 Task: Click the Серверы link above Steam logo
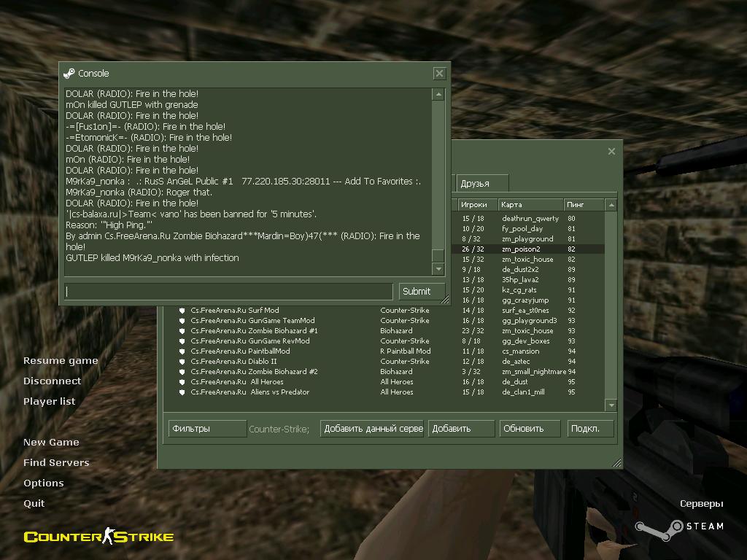(701, 504)
